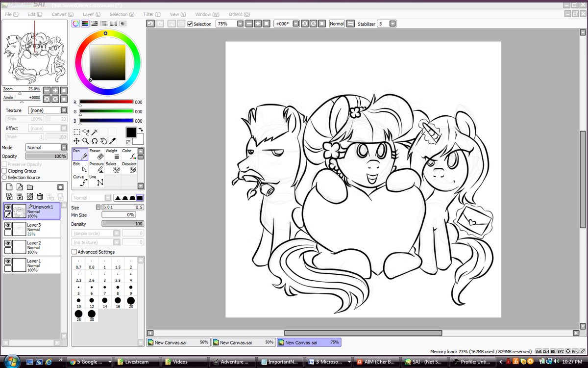Select the Pressure tool
Screen dimensions: 588x368
[96, 167]
